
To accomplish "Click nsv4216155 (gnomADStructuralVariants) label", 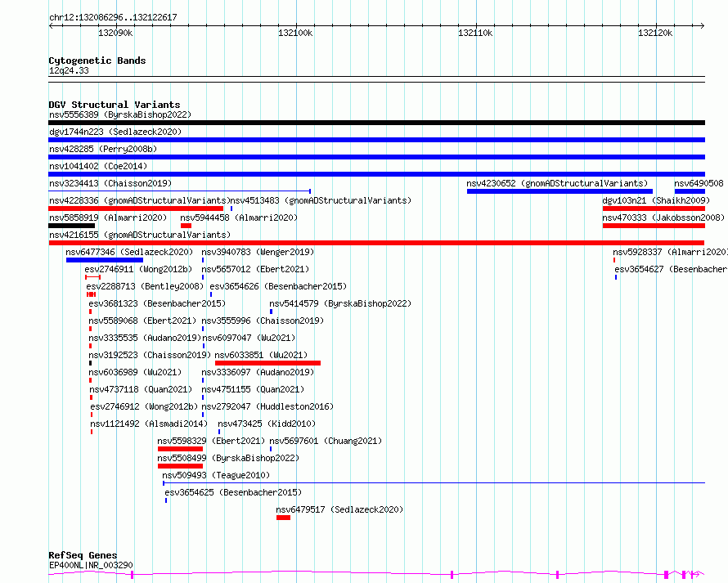I will tap(140, 235).
